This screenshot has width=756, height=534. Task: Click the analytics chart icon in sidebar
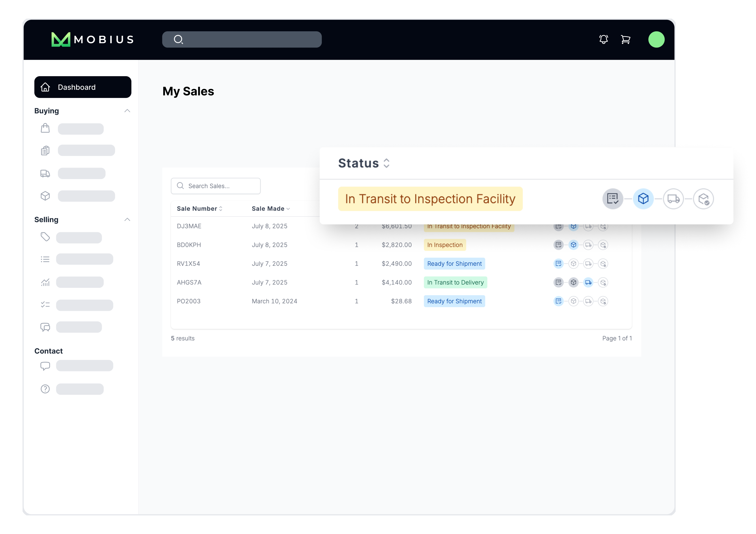pyautogui.click(x=45, y=282)
